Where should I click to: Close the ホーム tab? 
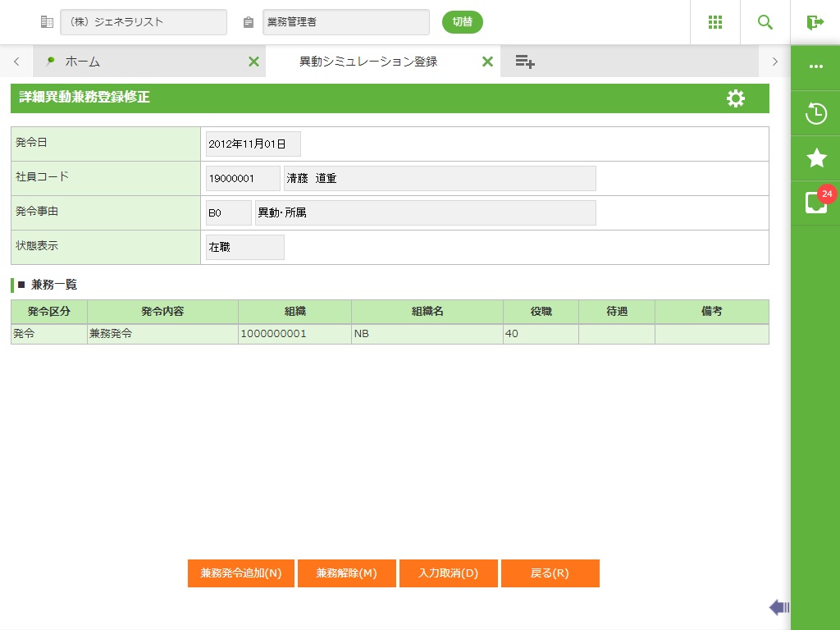(x=253, y=62)
